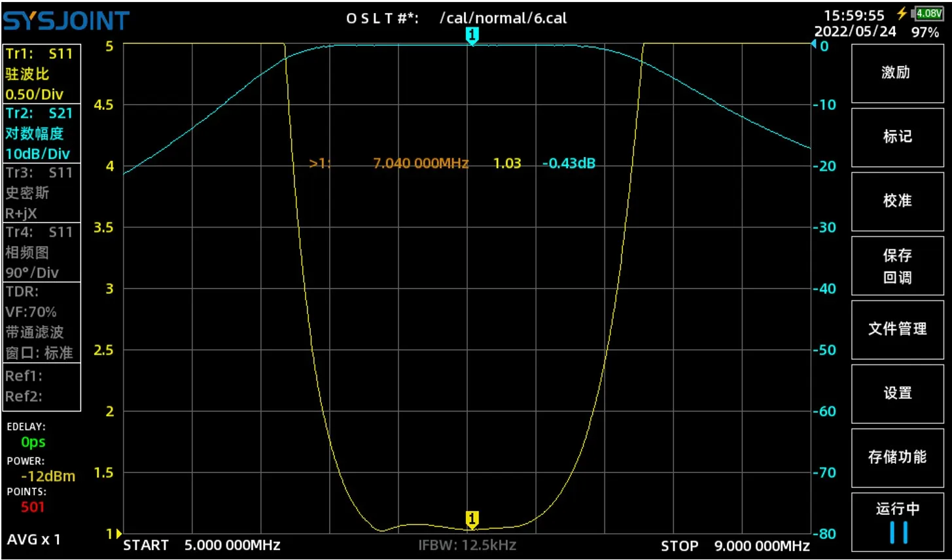Click the R+jX readout of Tr3

point(22,213)
